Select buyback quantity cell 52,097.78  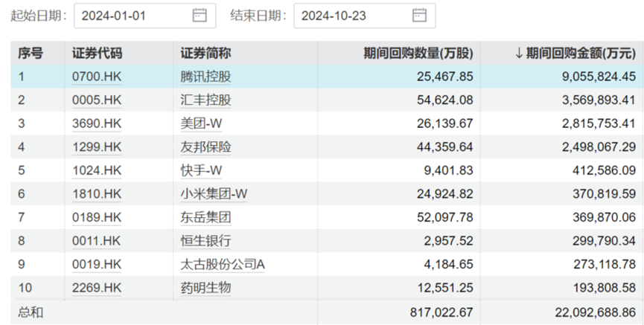(x=444, y=217)
